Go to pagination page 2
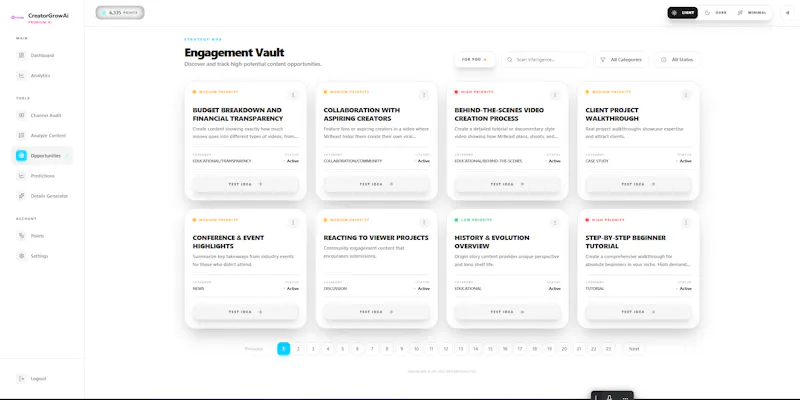The width and height of the screenshot is (800, 400). [x=298, y=349]
